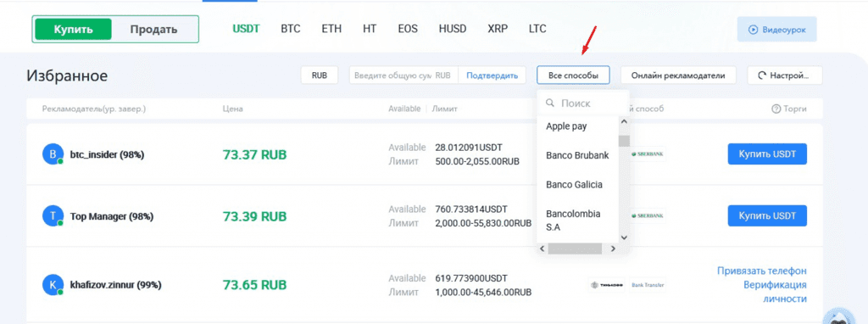
Task: Click the magnifier icon in payment search
Action: 550,103
